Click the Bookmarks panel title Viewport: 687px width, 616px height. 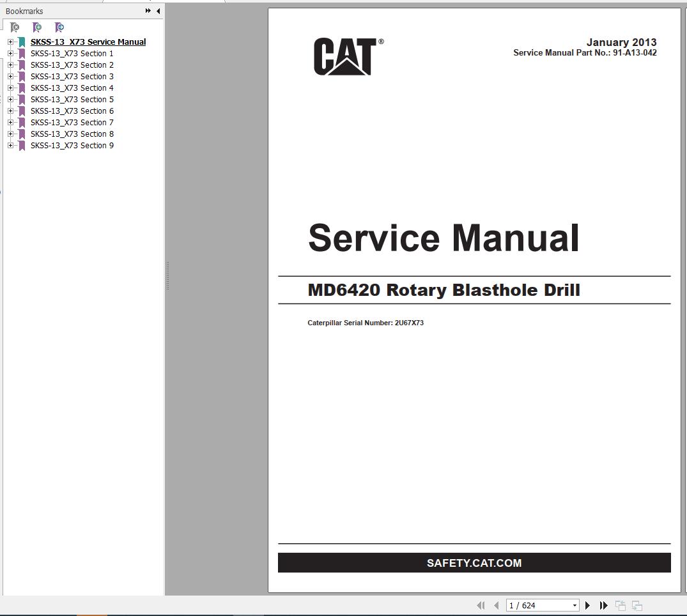pos(24,11)
